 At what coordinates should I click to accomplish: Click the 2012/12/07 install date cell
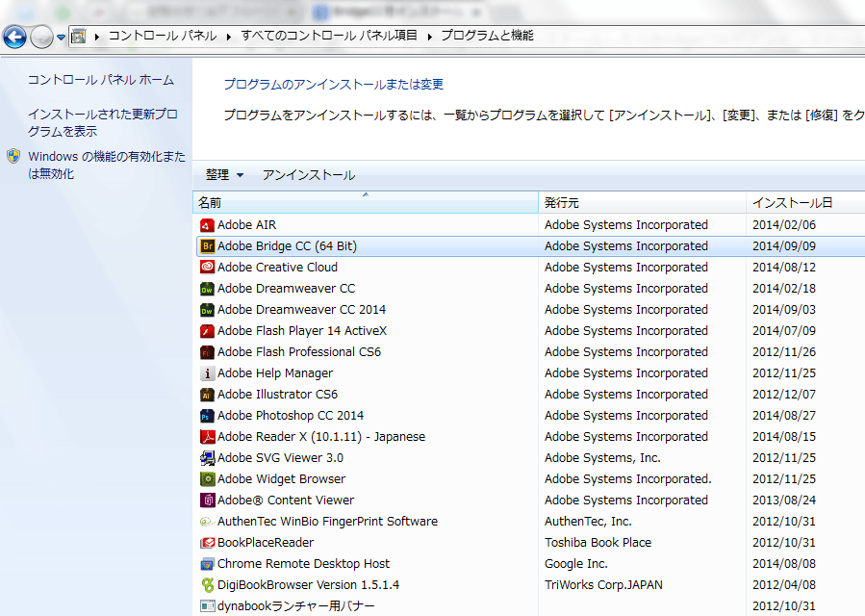[x=784, y=394]
